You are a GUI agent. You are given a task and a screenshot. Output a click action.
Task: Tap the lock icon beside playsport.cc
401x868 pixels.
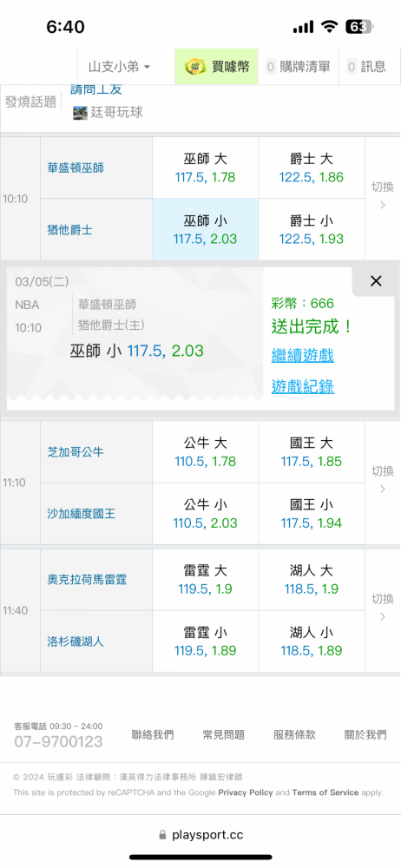pos(162,835)
